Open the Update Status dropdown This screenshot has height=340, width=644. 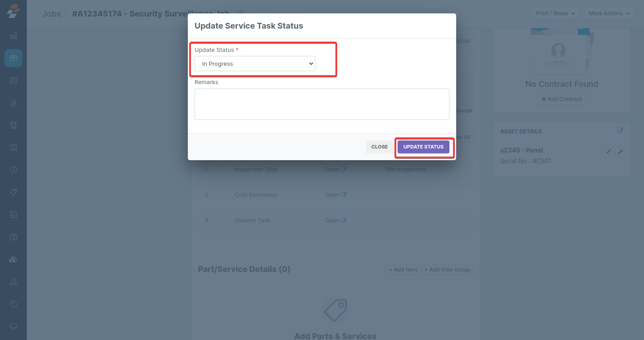click(x=255, y=64)
